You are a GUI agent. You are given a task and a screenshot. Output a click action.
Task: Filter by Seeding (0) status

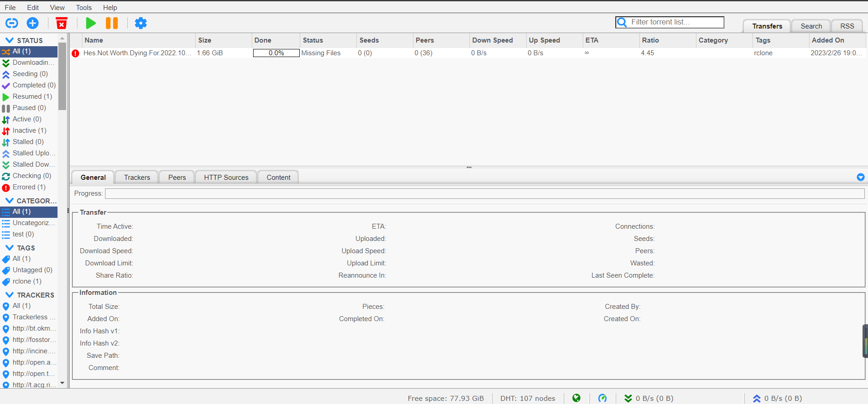pyautogui.click(x=29, y=74)
